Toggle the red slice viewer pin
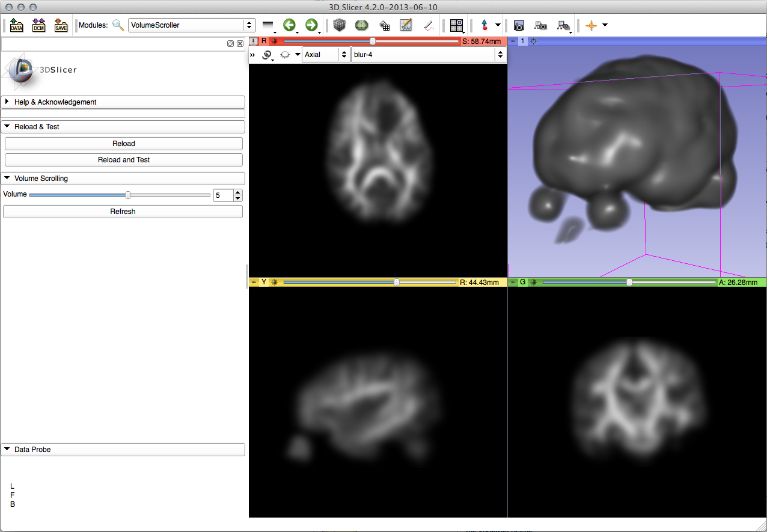This screenshot has height=532, width=767. [x=254, y=41]
